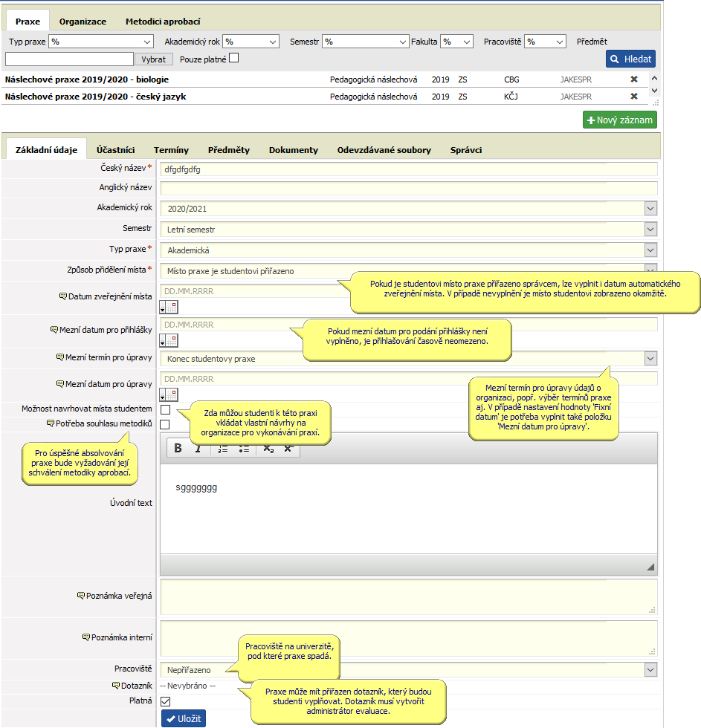The height and width of the screenshot is (728, 701).
Task: Switch to the Organizace tab
Action: coord(83,22)
